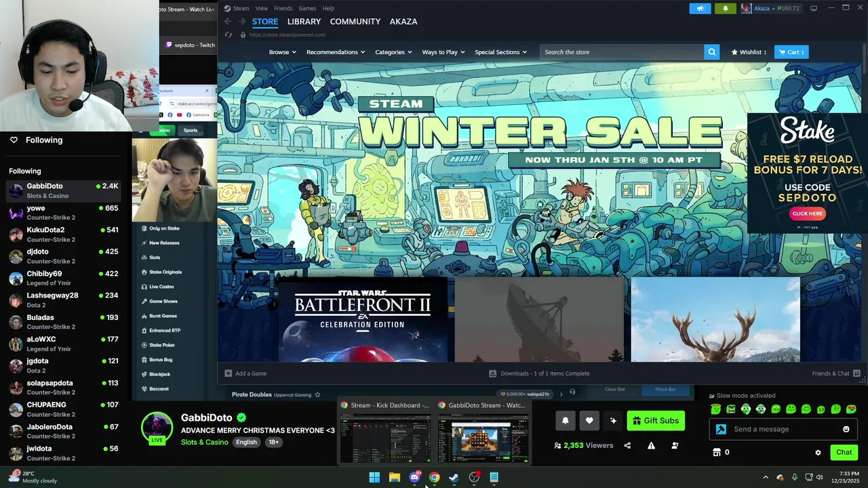Open Windows Start menu
Viewport: 868px width, 488px height.
[x=374, y=477]
